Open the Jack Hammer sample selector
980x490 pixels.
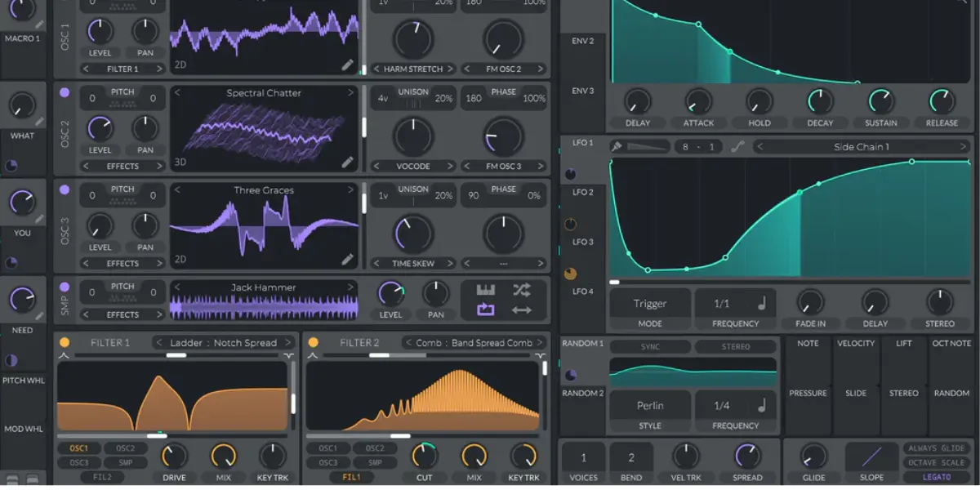(x=264, y=287)
